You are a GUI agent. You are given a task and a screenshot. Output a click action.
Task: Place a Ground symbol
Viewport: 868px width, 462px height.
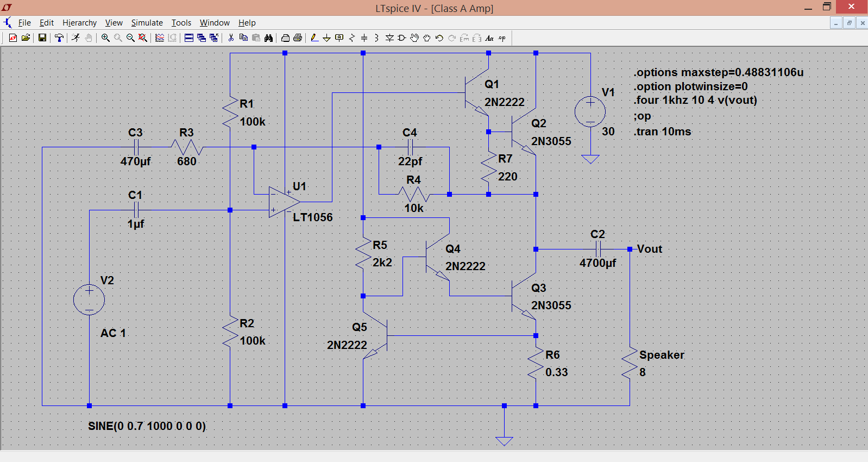326,38
